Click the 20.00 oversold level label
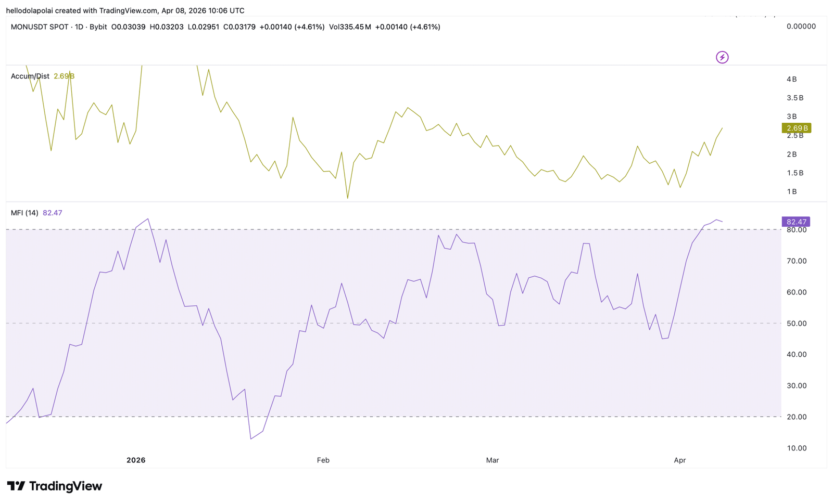 (x=797, y=417)
